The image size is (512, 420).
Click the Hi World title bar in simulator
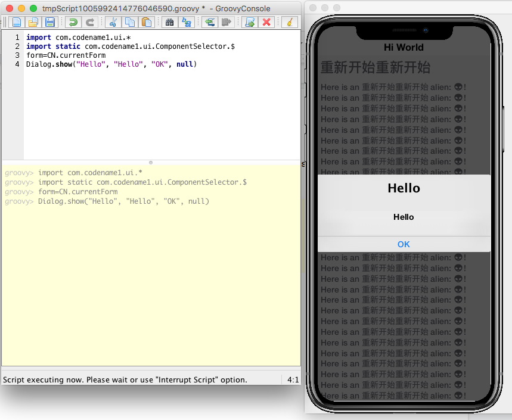pos(404,48)
